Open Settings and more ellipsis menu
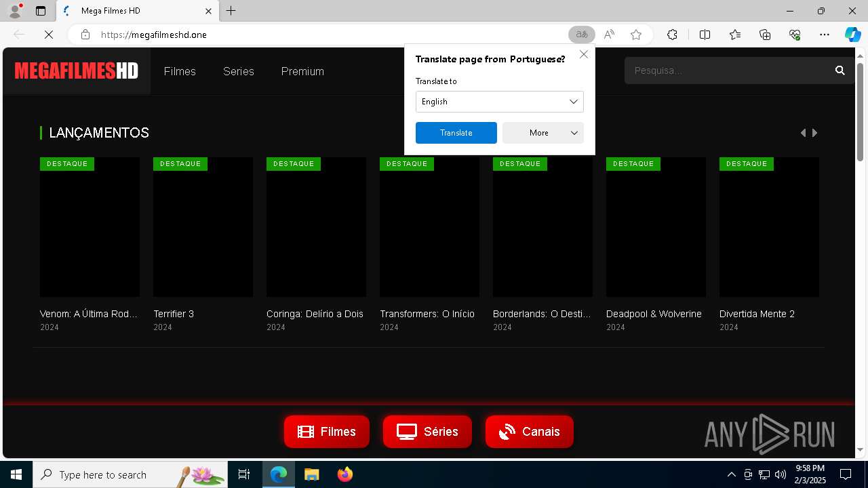This screenshot has height=488, width=868. pos(825,35)
